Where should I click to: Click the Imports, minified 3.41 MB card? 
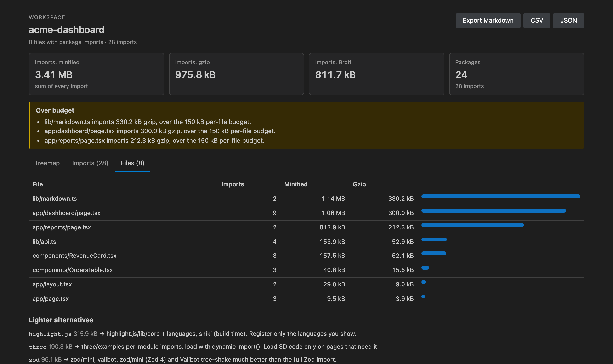click(96, 74)
